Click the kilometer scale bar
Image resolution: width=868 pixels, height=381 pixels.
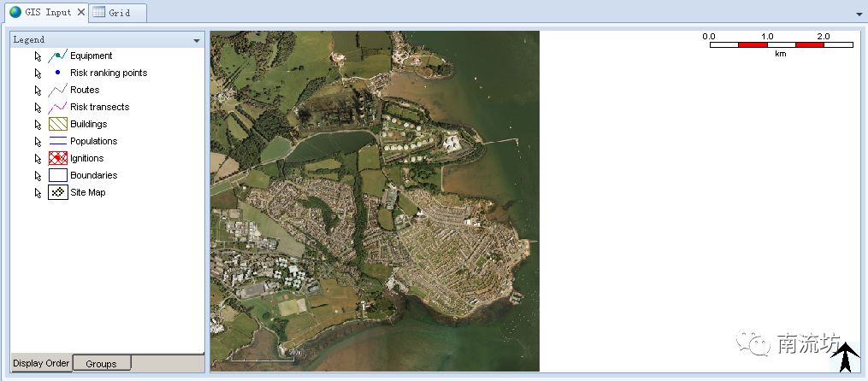click(781, 44)
